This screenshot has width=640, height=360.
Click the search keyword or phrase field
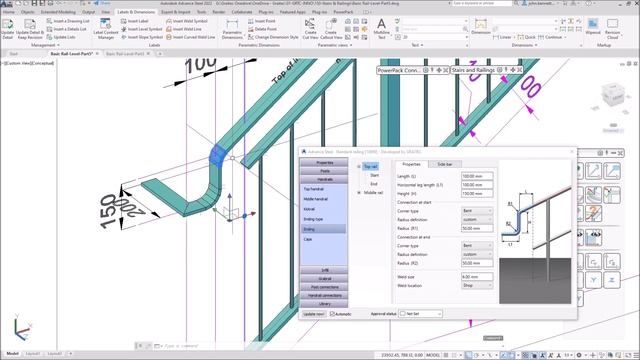pos(482,3)
